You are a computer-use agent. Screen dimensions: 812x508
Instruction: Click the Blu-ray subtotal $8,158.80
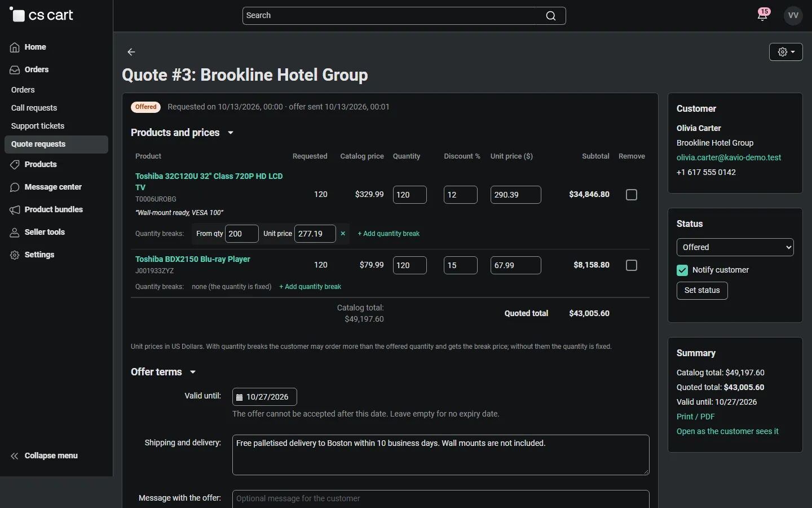point(592,265)
